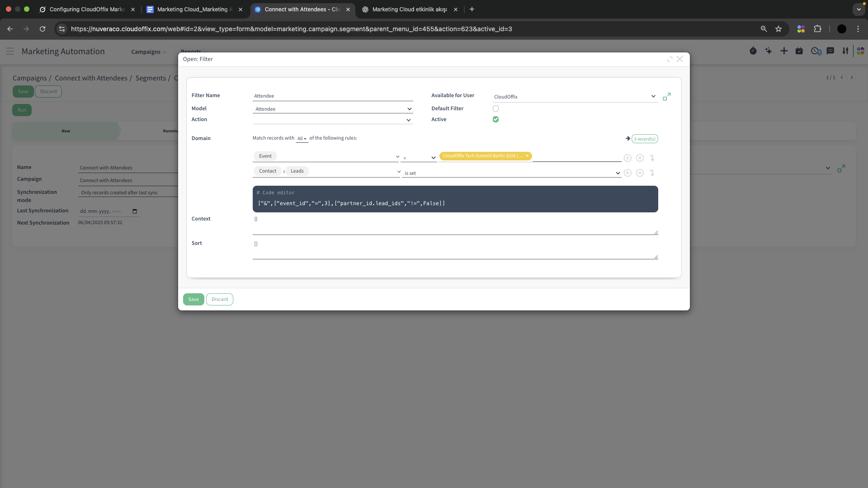Click the background form Save button
Image resolution: width=868 pixels, height=488 pixels.
click(x=23, y=91)
